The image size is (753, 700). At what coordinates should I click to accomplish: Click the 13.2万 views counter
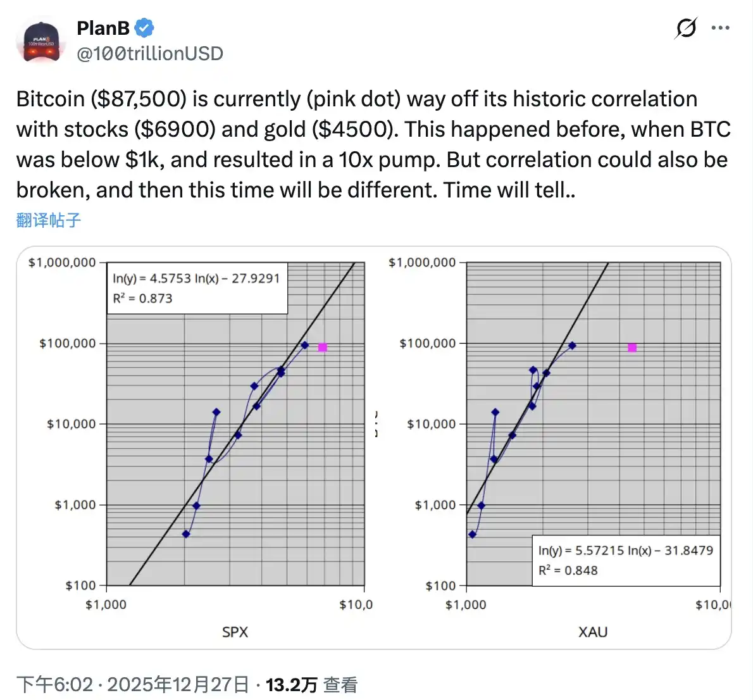coord(288,684)
